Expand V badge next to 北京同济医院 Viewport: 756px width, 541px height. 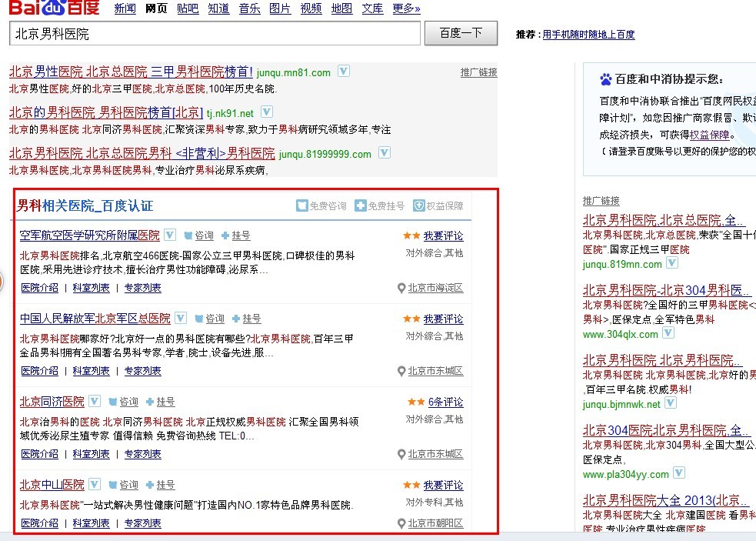coord(95,401)
